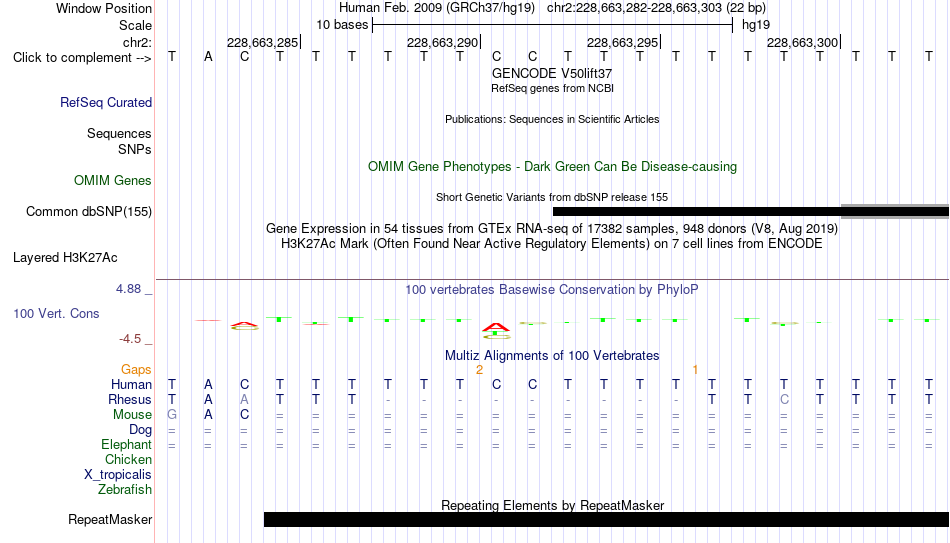Click the orange gap count '1'

pyautogui.click(x=695, y=370)
